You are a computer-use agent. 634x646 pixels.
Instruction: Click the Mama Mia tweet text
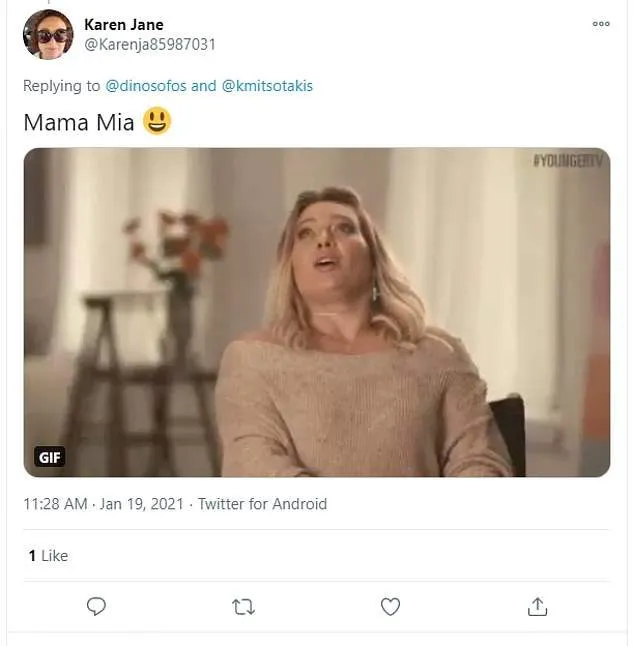point(82,123)
